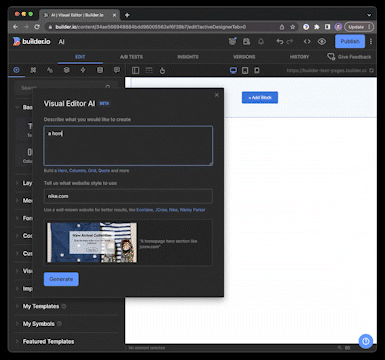Click the ruler guides toolbar icon
The image size is (385, 360).
tap(149, 70)
